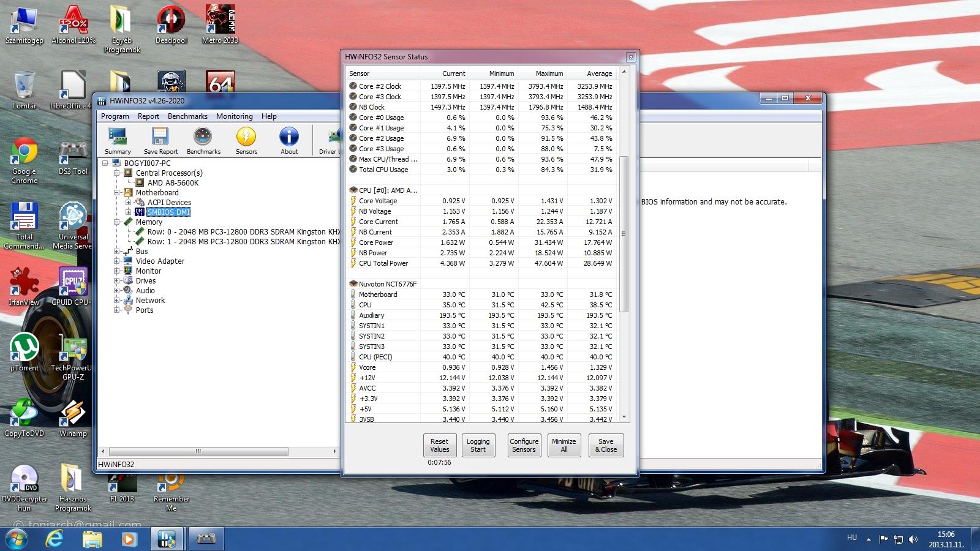980x551 pixels.
Task: Select the Monitor tree item
Action: point(148,271)
